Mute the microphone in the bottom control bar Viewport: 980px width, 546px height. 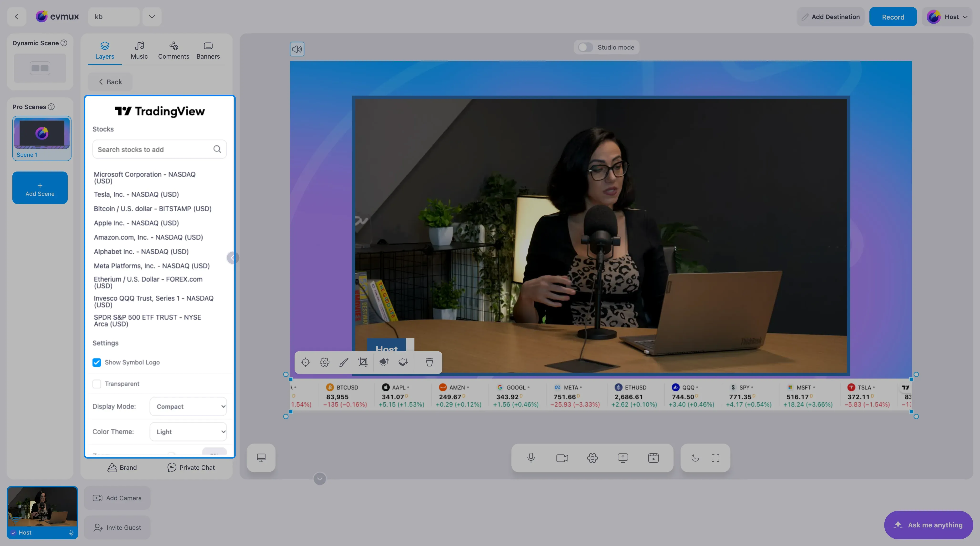coord(531,458)
